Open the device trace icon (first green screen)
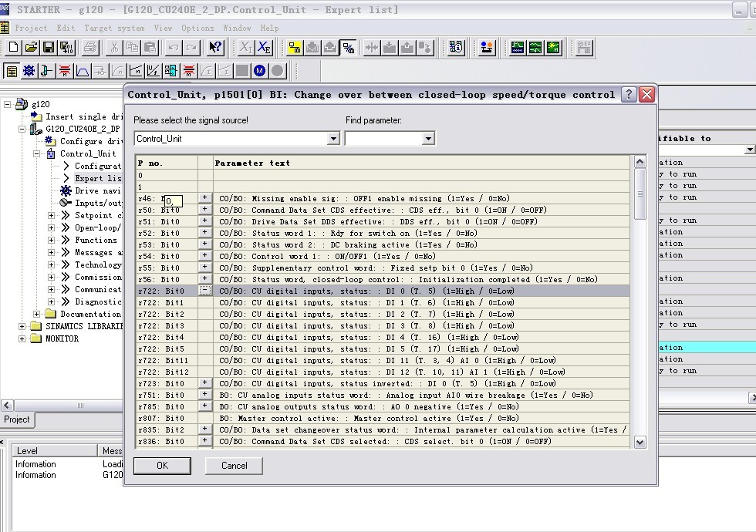Viewport: 756px width, 532px height. 518,47
